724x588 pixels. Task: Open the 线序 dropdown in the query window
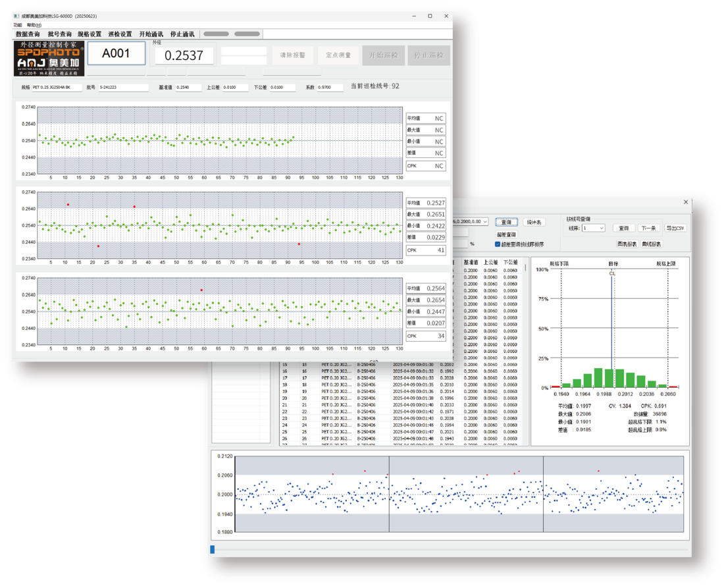pyautogui.click(x=593, y=228)
